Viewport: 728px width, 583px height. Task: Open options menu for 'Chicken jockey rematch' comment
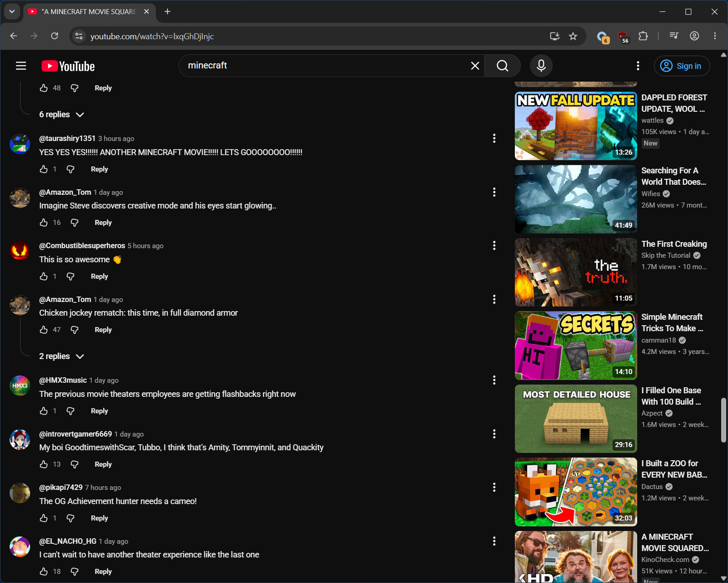click(494, 299)
